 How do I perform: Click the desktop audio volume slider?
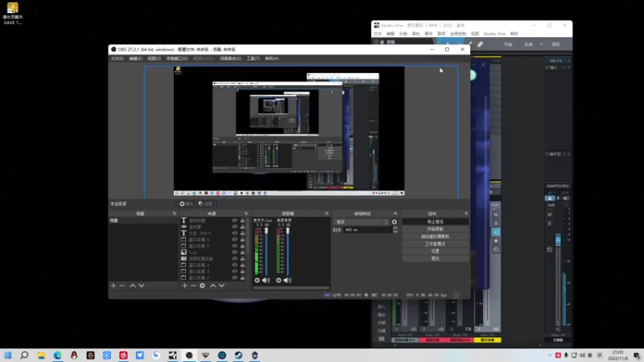(287, 250)
